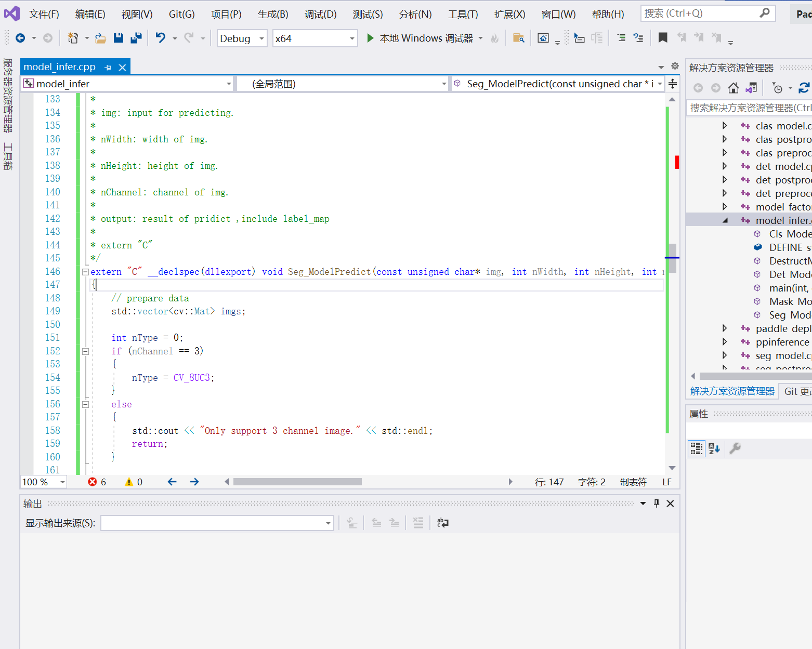Switch Properties to categorized view
Viewport: 812px width, 649px height.
(696, 448)
